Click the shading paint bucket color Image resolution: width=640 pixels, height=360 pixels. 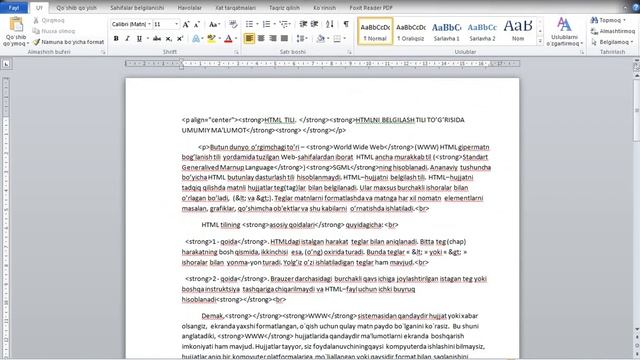pos(320,38)
